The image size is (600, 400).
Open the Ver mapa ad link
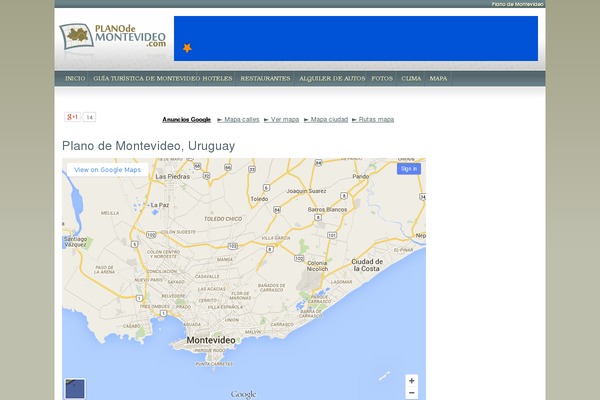coord(282,119)
